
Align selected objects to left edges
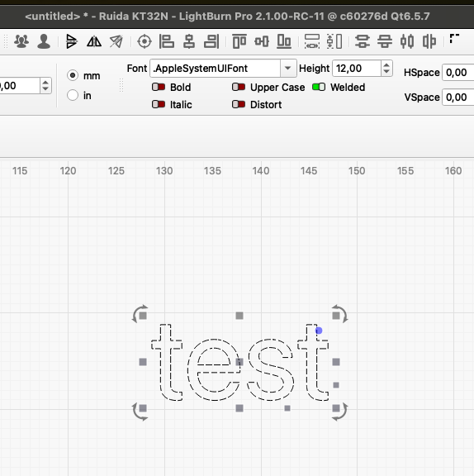167,41
